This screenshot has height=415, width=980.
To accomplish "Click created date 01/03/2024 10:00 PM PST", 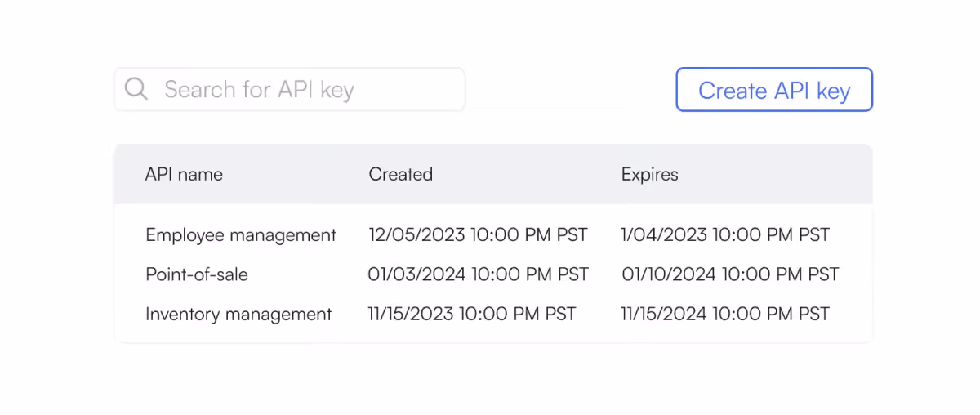I will [x=478, y=274].
